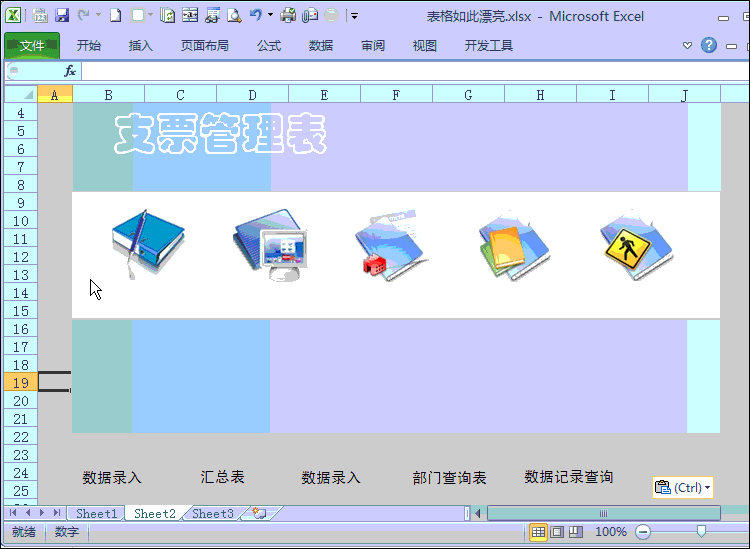The height and width of the screenshot is (549, 750).
Task: Click the horizontal scrollbar thumb
Action: (604, 513)
